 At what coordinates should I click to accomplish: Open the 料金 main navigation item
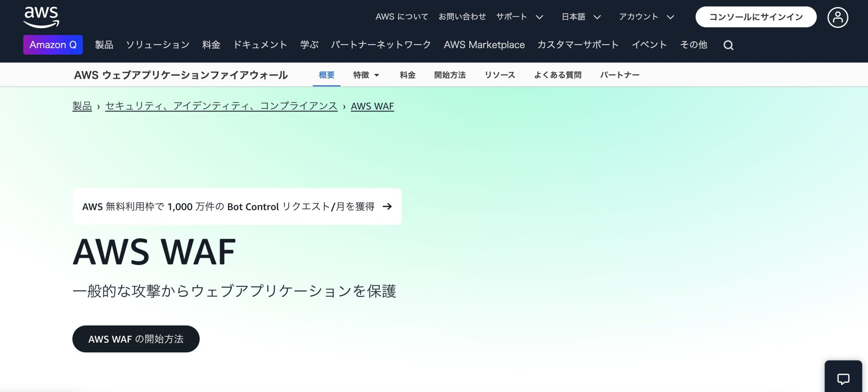pos(211,45)
